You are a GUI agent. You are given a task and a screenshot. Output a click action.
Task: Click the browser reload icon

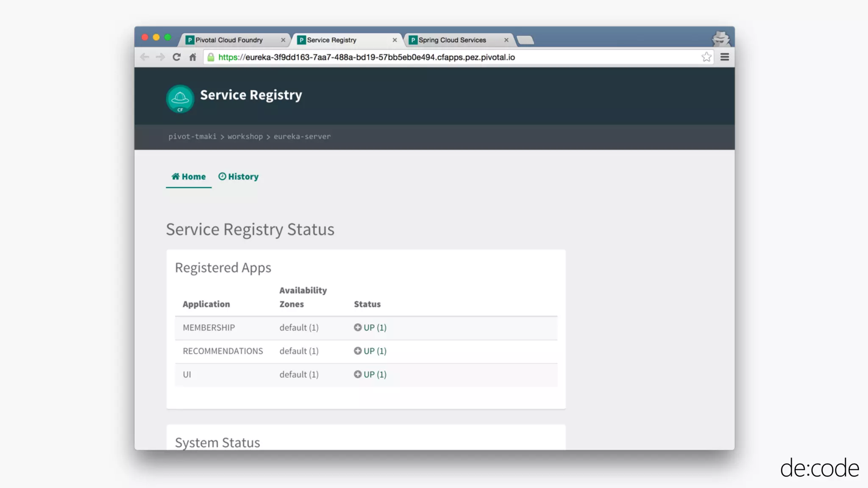(176, 57)
